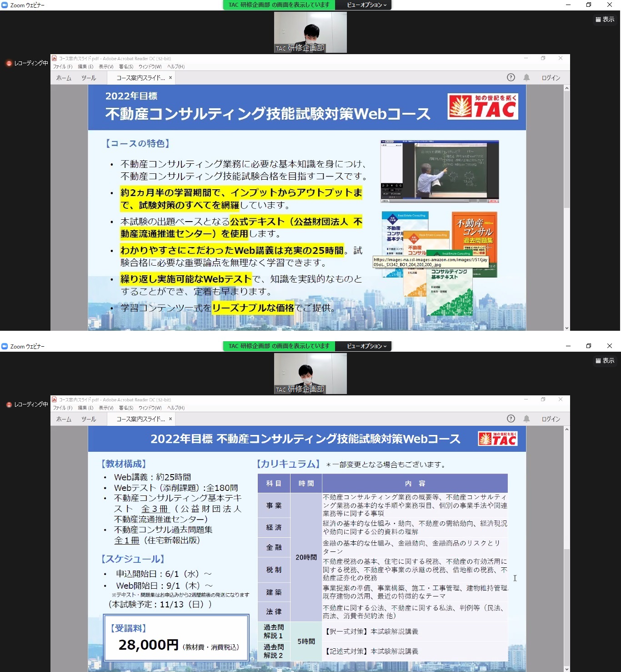
Task: Click 金 融 subject cell
Action: pos(274,547)
